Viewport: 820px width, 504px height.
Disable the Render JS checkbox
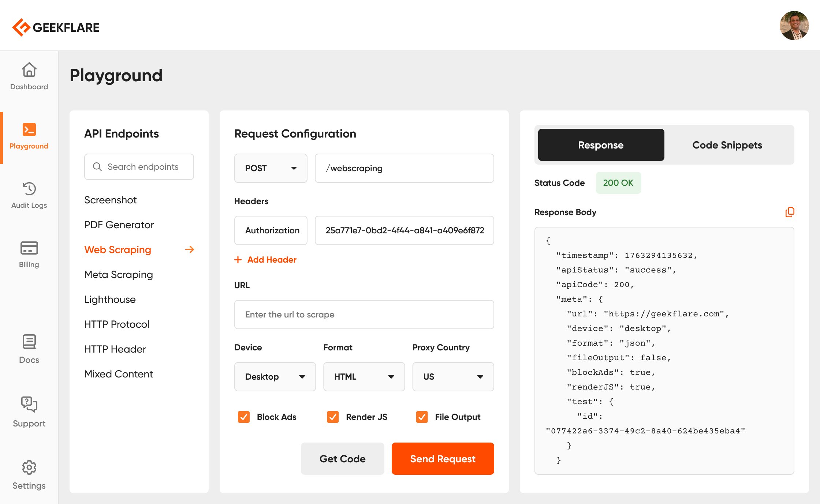point(332,417)
